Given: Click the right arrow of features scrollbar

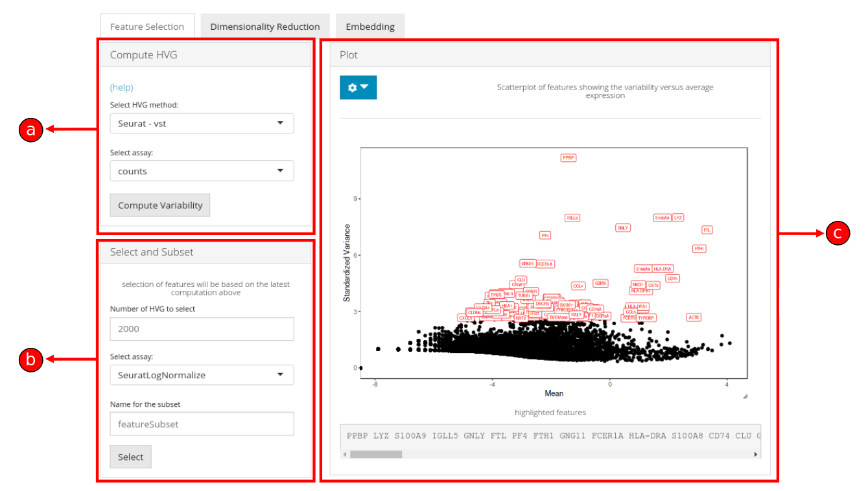Looking at the screenshot, I should [755, 455].
